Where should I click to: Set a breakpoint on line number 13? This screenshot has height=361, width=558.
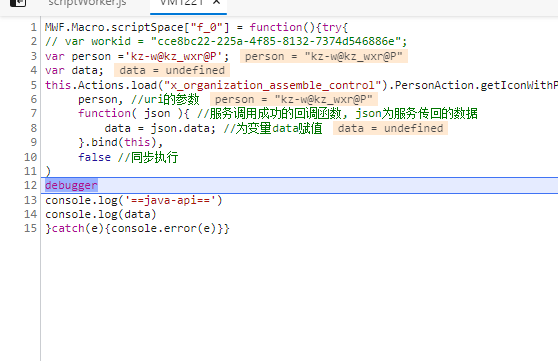(31, 200)
